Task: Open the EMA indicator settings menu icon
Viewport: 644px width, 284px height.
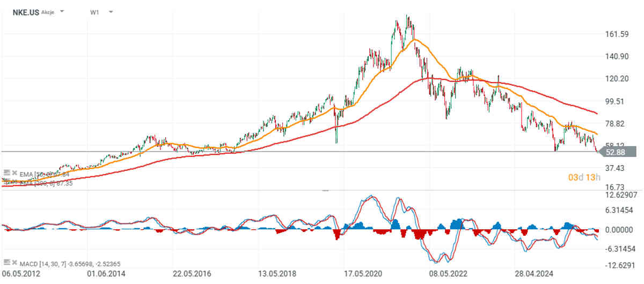Action: (6, 172)
